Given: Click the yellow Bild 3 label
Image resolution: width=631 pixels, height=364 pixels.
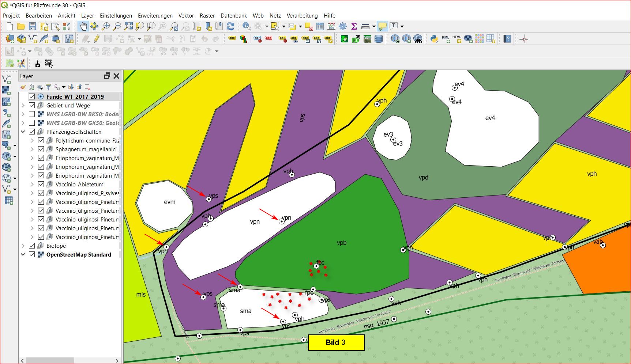Looking at the screenshot, I should [336, 342].
